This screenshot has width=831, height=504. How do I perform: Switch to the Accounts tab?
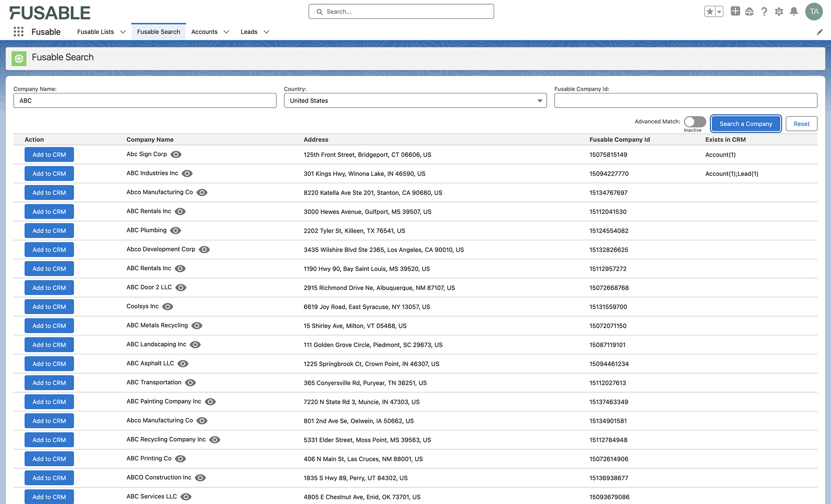click(x=204, y=32)
